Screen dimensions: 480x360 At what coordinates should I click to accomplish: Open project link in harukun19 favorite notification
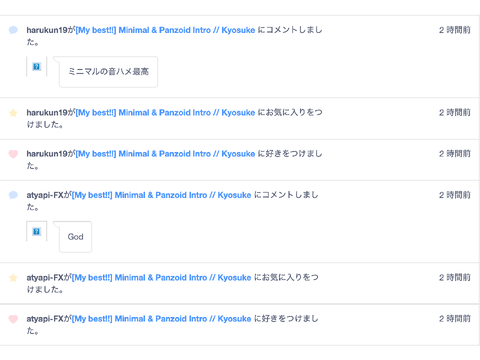click(x=165, y=113)
